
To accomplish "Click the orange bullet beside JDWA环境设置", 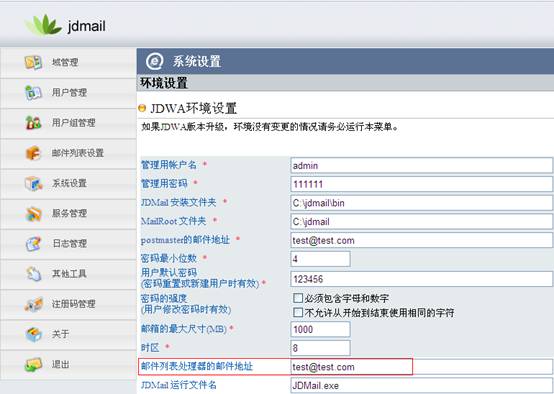I will coord(142,108).
